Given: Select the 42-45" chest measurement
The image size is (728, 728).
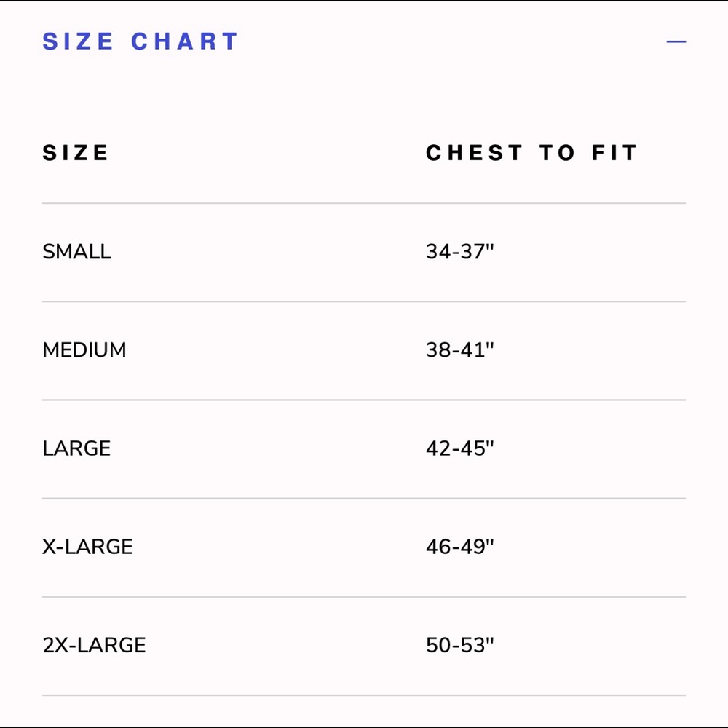Looking at the screenshot, I should click(x=459, y=448).
